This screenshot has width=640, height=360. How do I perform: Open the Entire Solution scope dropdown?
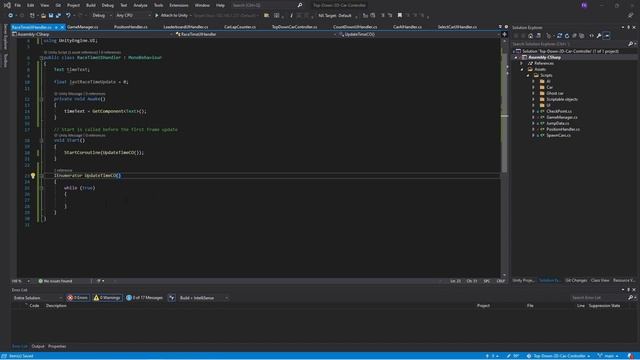[38, 298]
